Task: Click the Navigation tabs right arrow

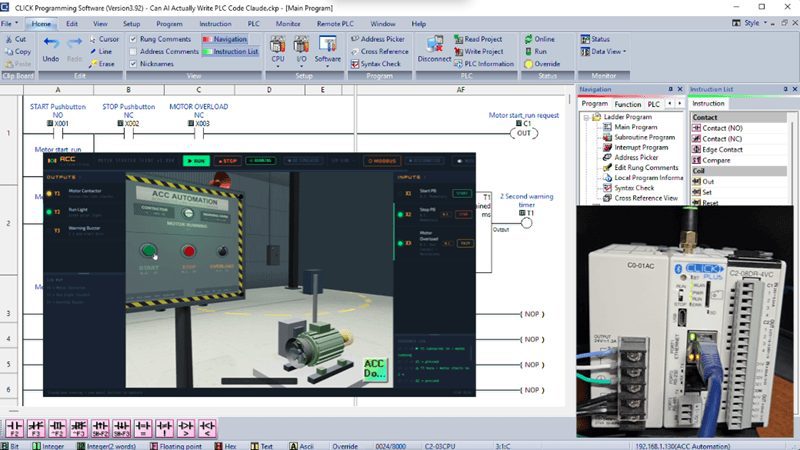Action: tap(680, 104)
